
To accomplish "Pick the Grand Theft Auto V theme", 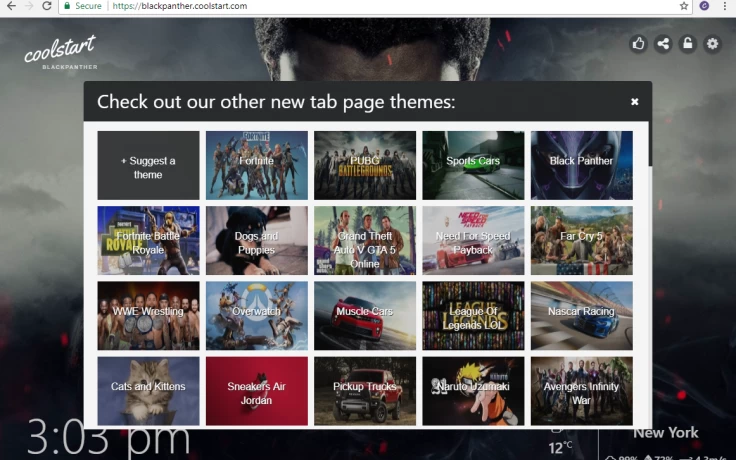I will (365, 240).
